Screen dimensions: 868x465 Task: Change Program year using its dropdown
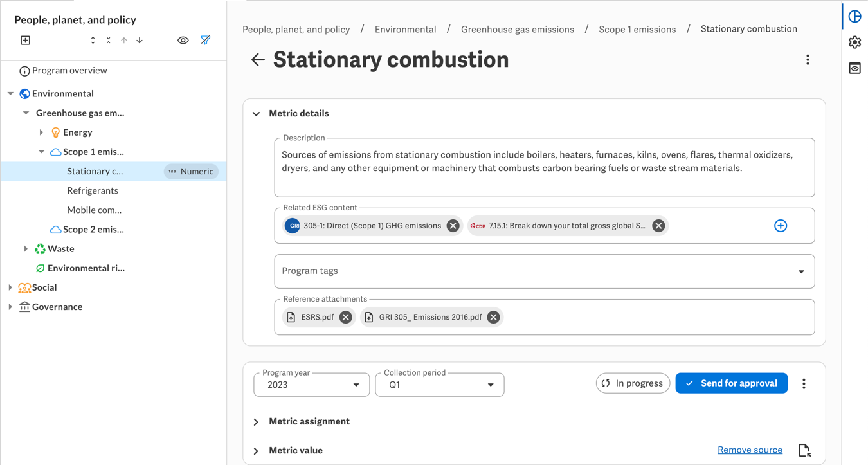[x=356, y=384]
